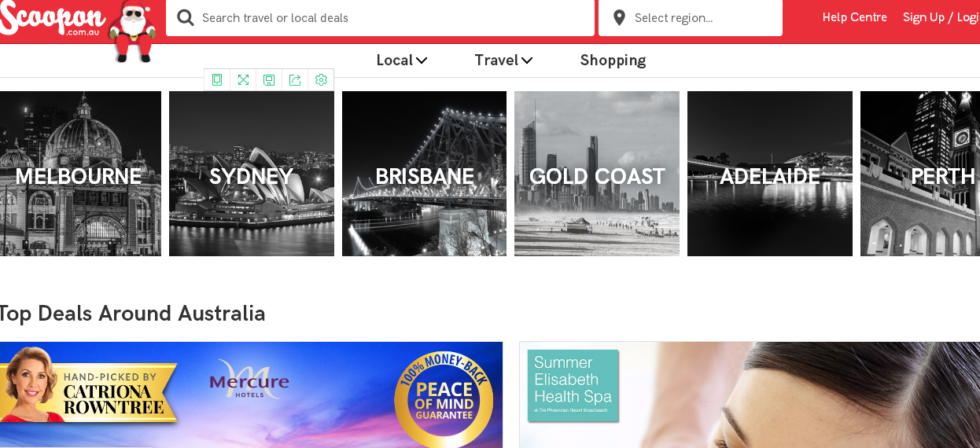Focus the search travel or local deals field
Viewport: 980px width, 448px height.
point(380,17)
